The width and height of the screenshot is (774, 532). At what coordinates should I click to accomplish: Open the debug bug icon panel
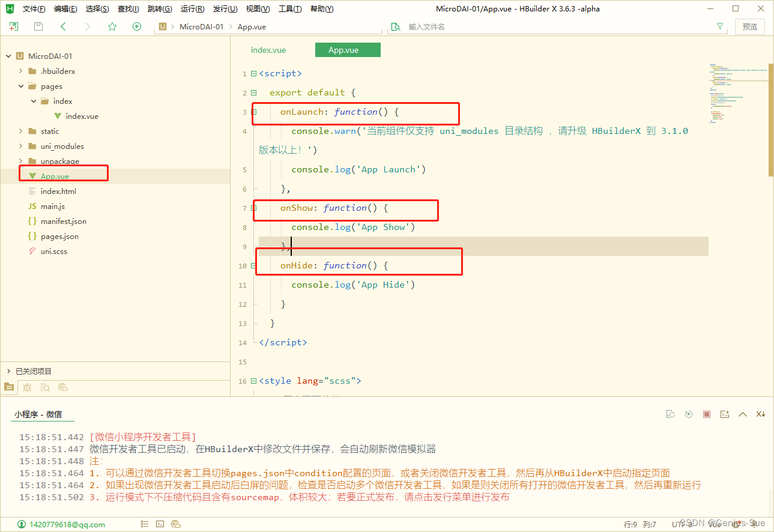pos(27,387)
